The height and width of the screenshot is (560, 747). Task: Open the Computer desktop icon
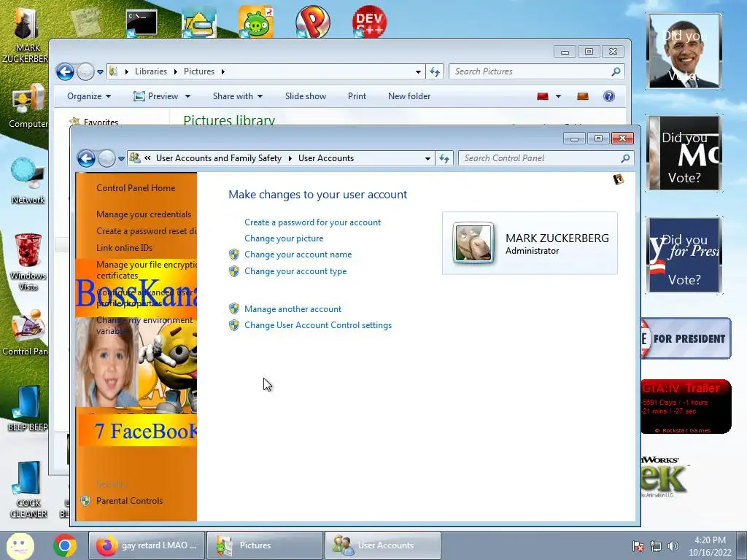[x=28, y=106]
